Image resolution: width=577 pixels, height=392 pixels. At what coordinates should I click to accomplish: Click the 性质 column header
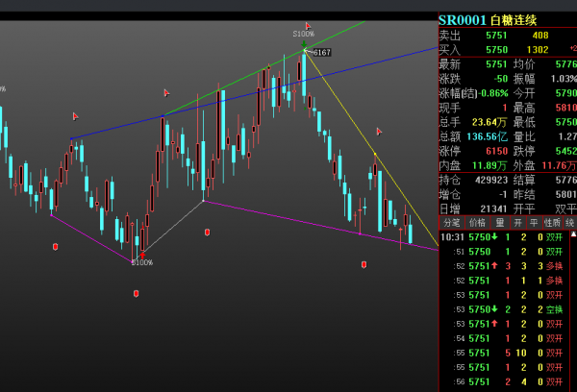[x=552, y=222]
